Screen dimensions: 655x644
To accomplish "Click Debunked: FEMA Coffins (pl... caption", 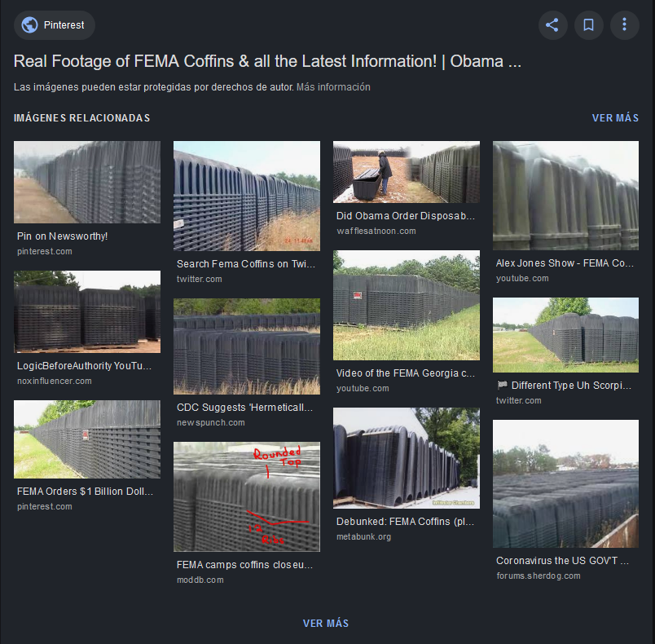I will click(x=405, y=521).
